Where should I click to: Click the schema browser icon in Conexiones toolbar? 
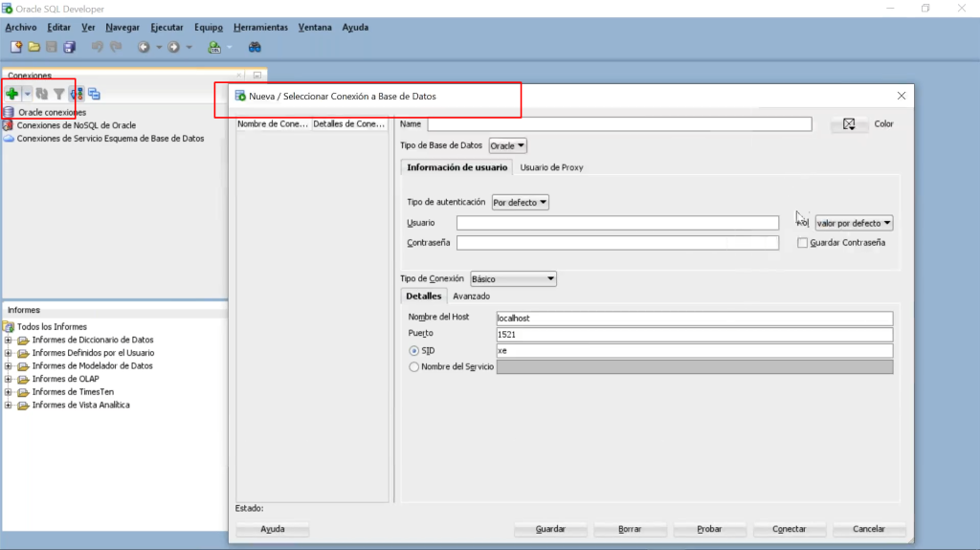tap(77, 94)
